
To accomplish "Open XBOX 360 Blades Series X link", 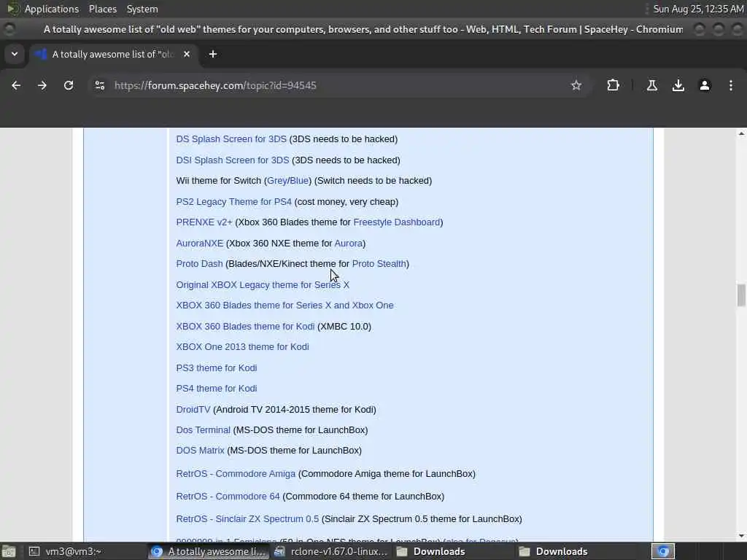I will (285, 306).
